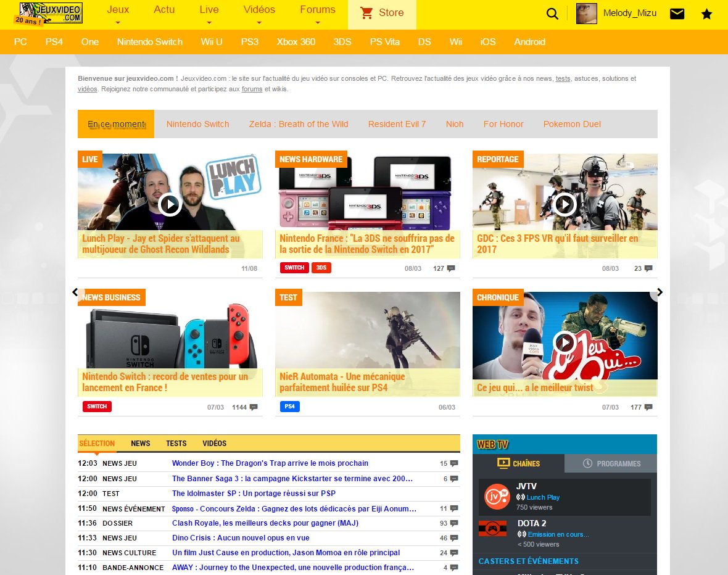Open comments icon on GDC reportage card

(648, 268)
